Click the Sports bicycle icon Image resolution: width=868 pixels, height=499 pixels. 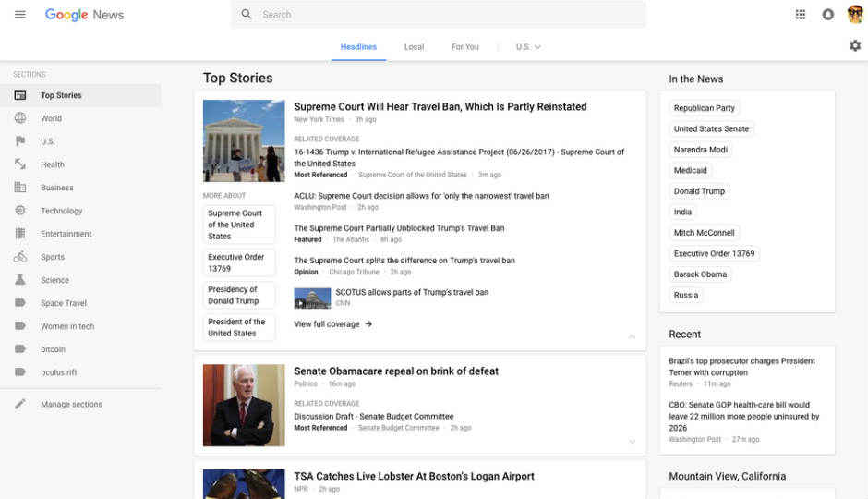coord(20,256)
